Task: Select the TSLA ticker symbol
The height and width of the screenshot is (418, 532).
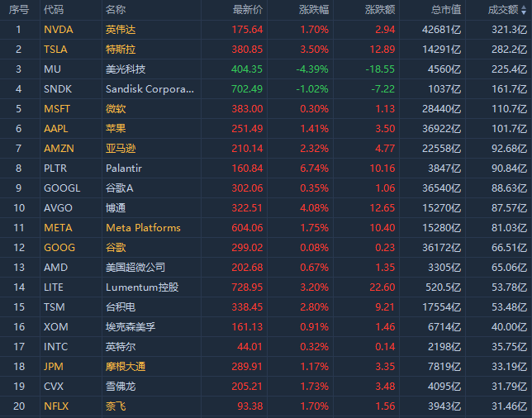Action: tap(55, 49)
